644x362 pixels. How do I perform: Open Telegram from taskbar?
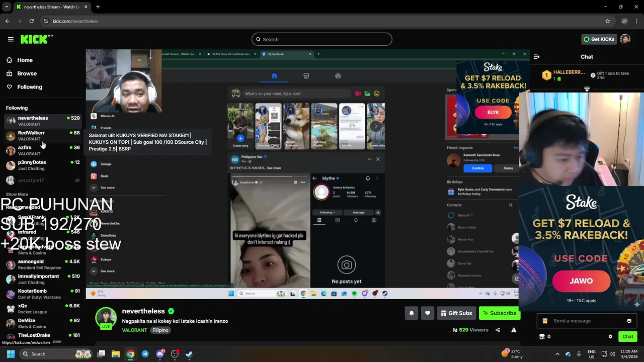[145, 354]
